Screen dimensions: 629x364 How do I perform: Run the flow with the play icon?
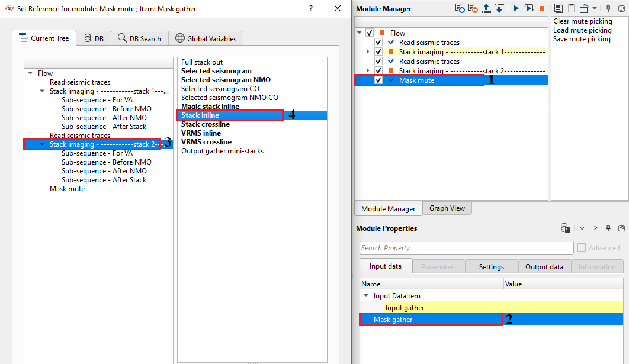point(516,8)
